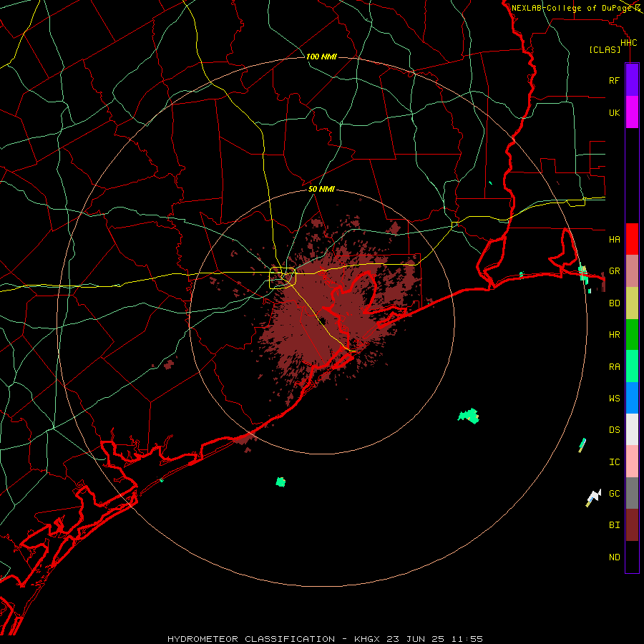Click the IC legend label
The height and width of the screenshot is (644, 644).
tap(614, 462)
